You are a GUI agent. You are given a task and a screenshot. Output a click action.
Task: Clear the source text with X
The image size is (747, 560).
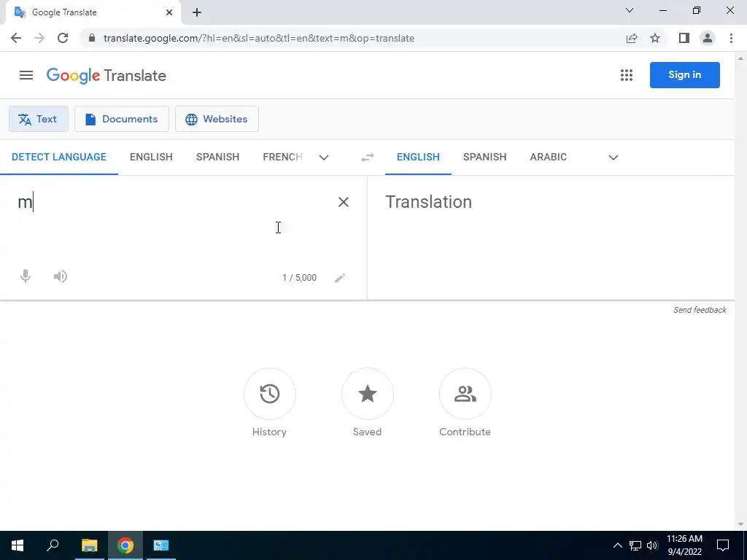click(343, 202)
